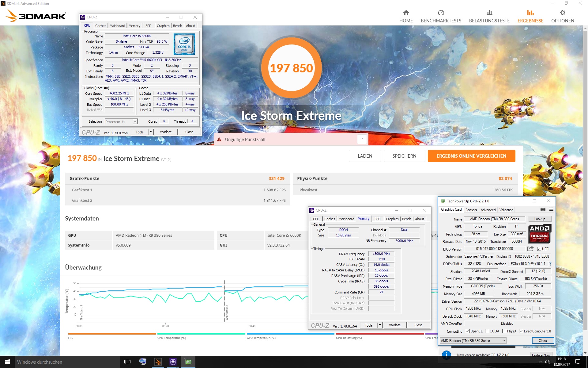Click the Lookup button in GPU-Z

pyautogui.click(x=540, y=219)
